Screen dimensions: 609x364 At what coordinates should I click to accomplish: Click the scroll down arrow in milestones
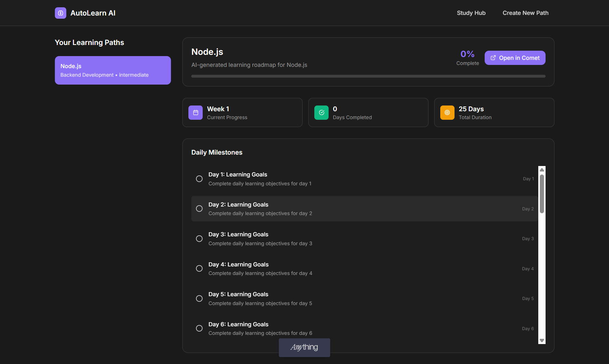coord(542,341)
